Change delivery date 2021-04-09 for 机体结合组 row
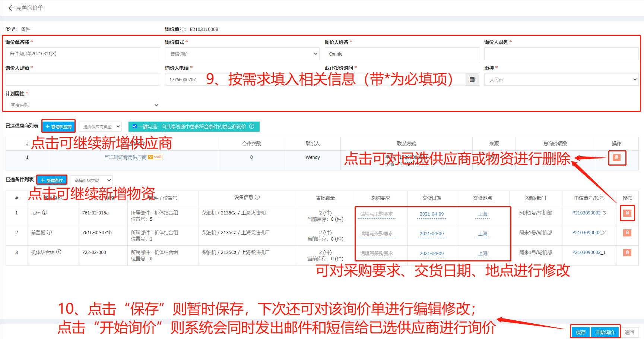Image resolution: width=644 pixels, height=339 pixels. click(432, 254)
